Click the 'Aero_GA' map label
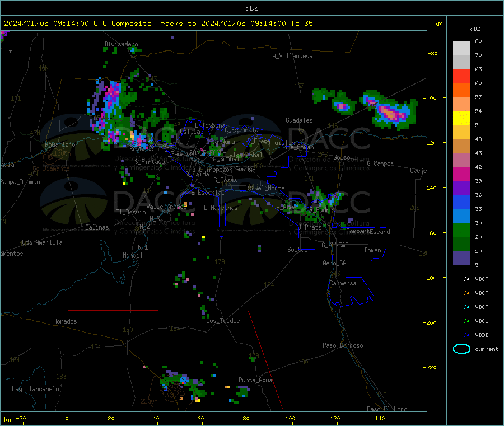This screenshot has width=504, height=426. point(334,263)
